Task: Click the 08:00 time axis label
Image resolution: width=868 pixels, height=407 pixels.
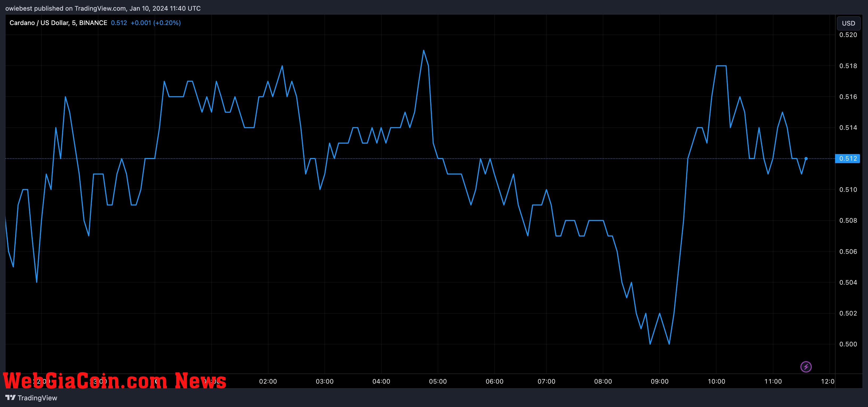Action: coord(603,381)
